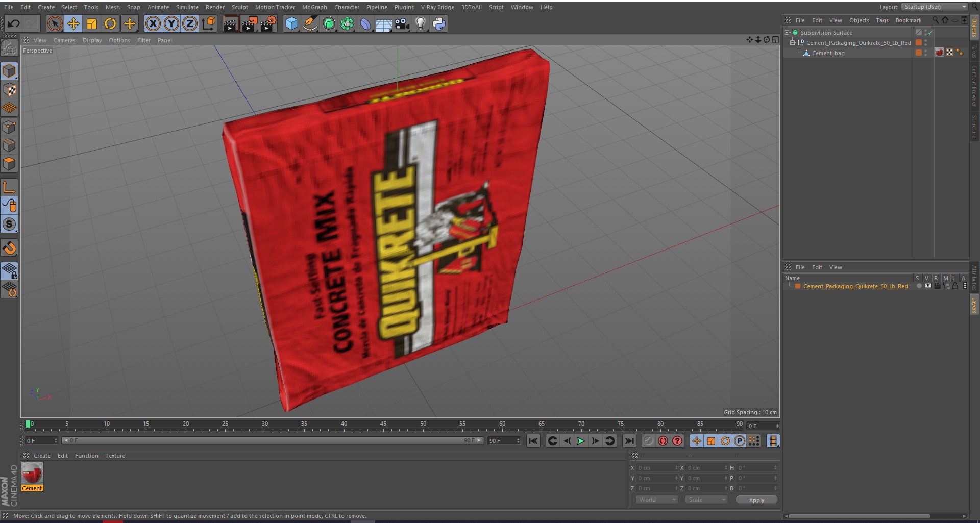Image resolution: width=980 pixels, height=523 pixels.
Task: Open the File menu
Action: (9, 7)
